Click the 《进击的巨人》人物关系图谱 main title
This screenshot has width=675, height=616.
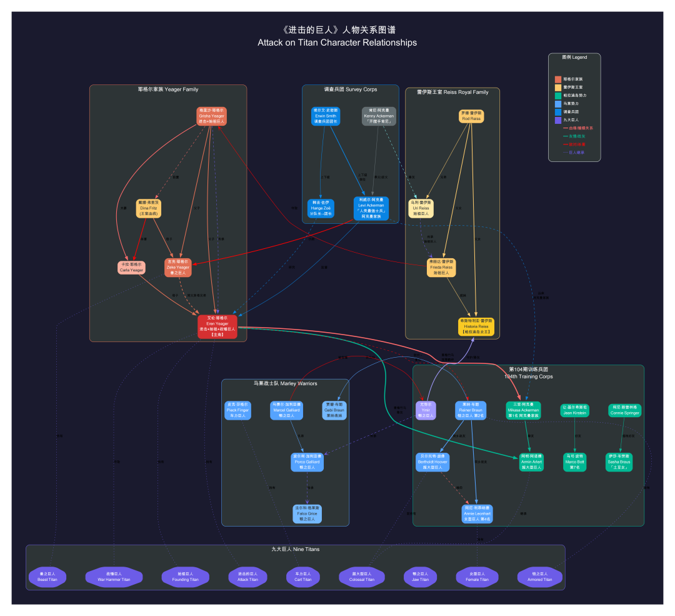[x=337, y=30]
